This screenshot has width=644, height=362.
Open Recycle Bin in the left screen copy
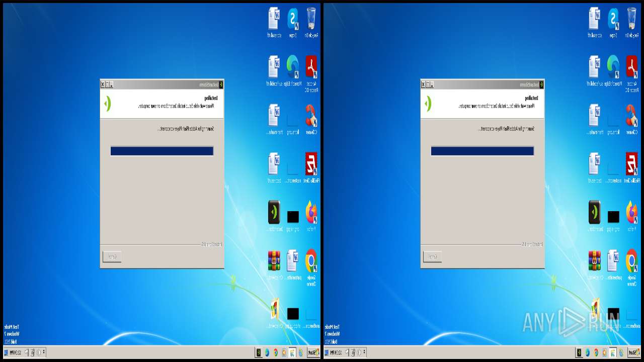(x=311, y=22)
